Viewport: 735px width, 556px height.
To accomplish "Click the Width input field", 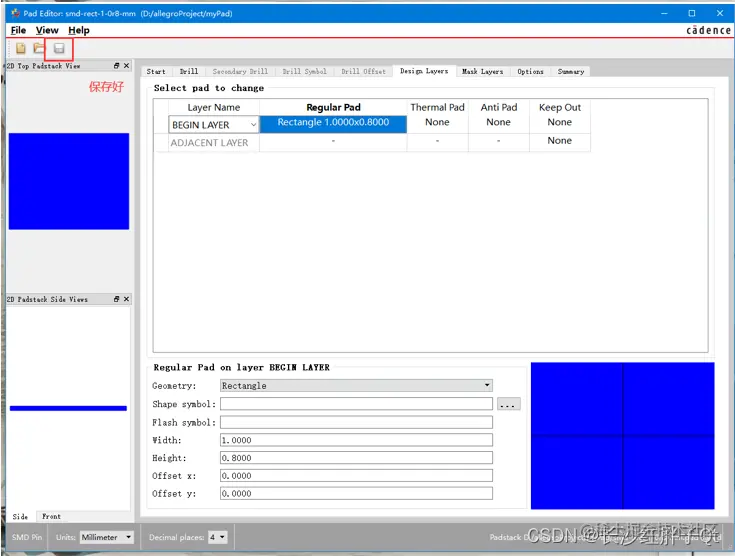I will tap(356, 440).
